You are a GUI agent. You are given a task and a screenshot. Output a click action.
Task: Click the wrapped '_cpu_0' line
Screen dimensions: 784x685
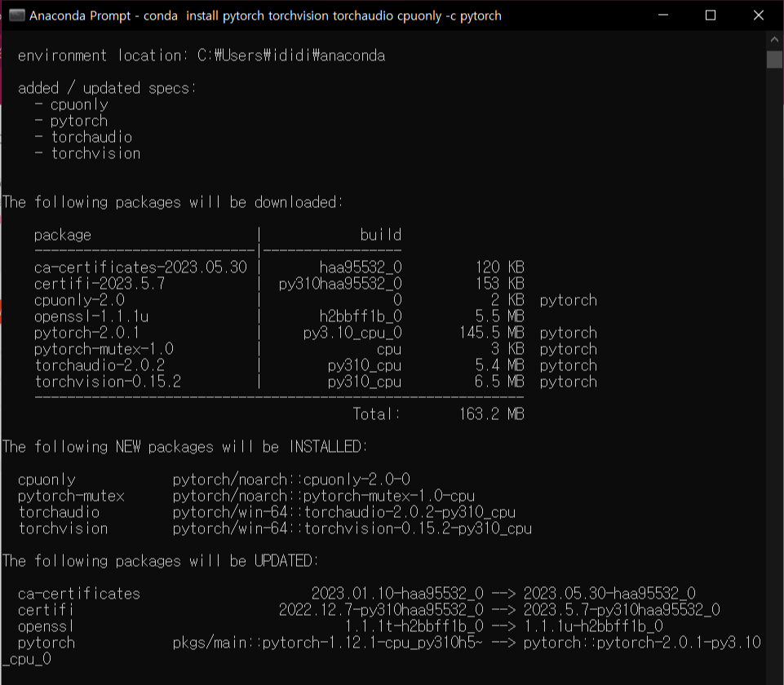point(27,659)
